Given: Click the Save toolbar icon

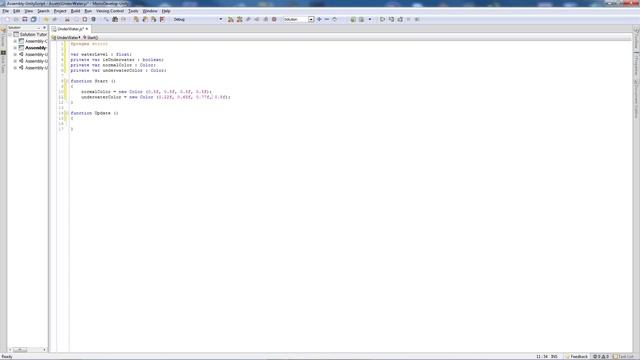Looking at the screenshot, I should click(25, 19).
